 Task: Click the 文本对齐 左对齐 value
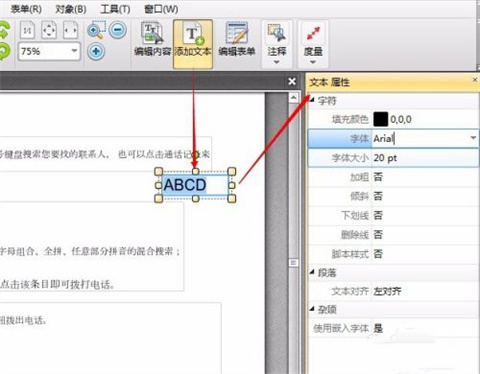pyautogui.click(x=387, y=291)
